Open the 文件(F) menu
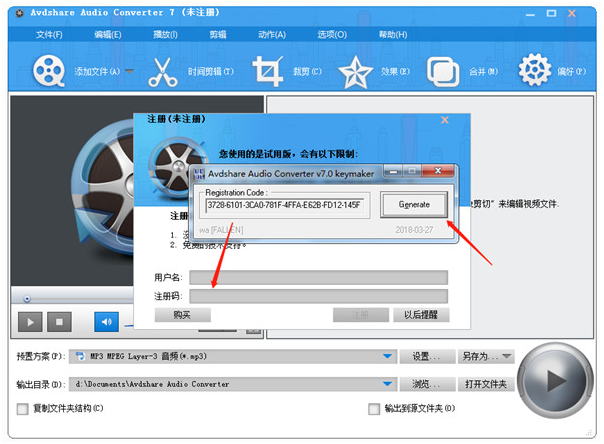Screen dimensions: 604x444 click(x=49, y=35)
